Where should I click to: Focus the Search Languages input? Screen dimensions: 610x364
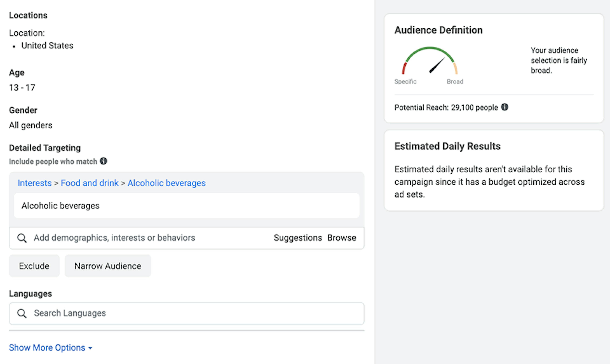click(187, 313)
